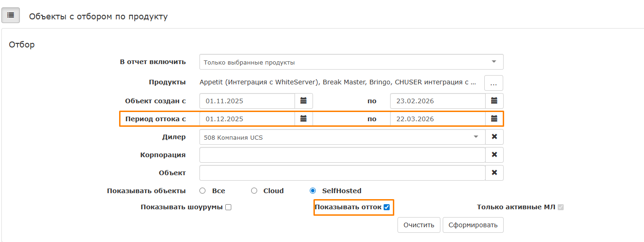Clear the Дилер field with X icon

click(494, 137)
